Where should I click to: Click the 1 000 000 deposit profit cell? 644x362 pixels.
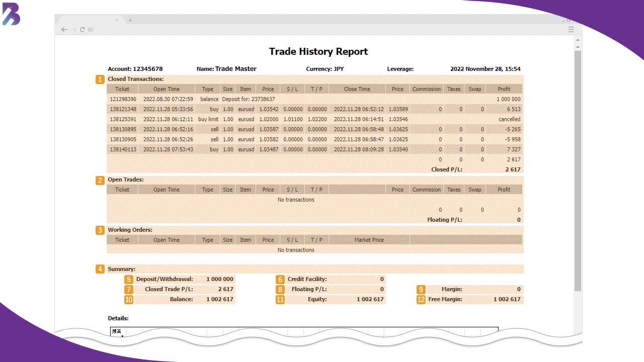click(509, 99)
